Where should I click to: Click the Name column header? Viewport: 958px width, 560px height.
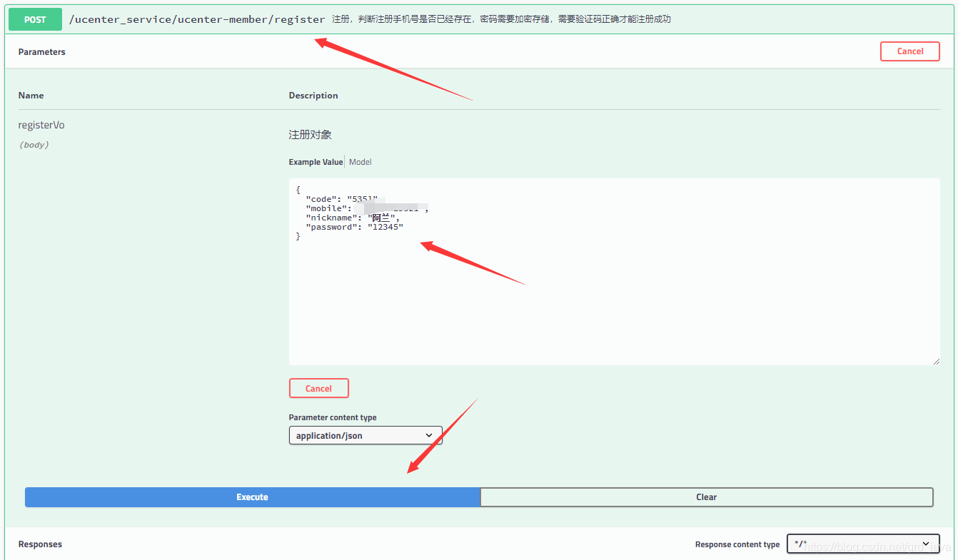[x=31, y=96]
